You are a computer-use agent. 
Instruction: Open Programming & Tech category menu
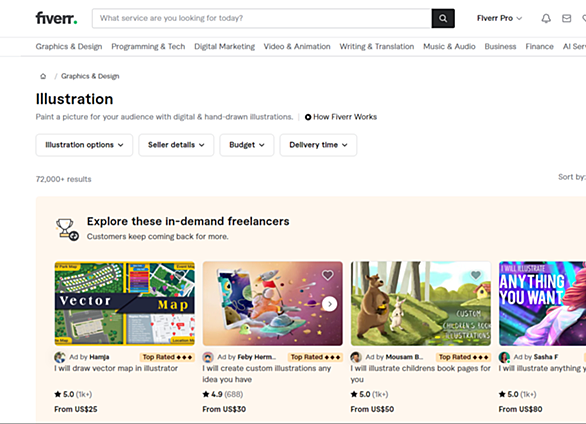(x=148, y=47)
